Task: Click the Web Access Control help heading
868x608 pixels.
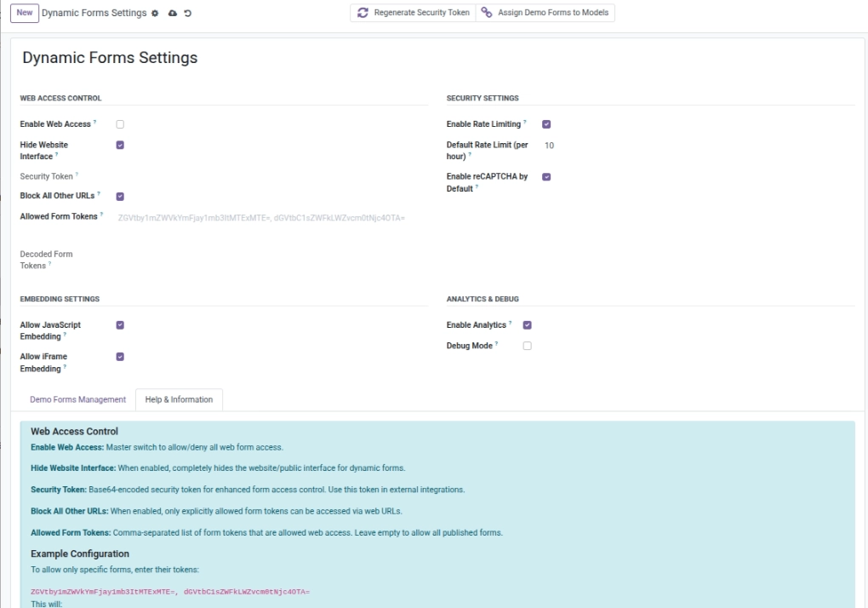Action: (x=74, y=432)
